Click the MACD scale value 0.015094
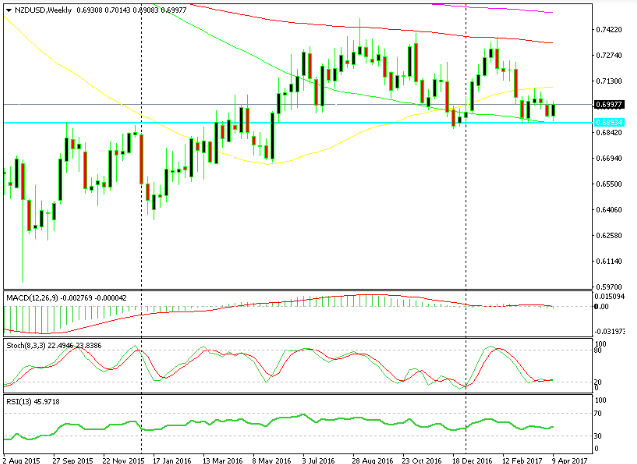 click(609, 297)
